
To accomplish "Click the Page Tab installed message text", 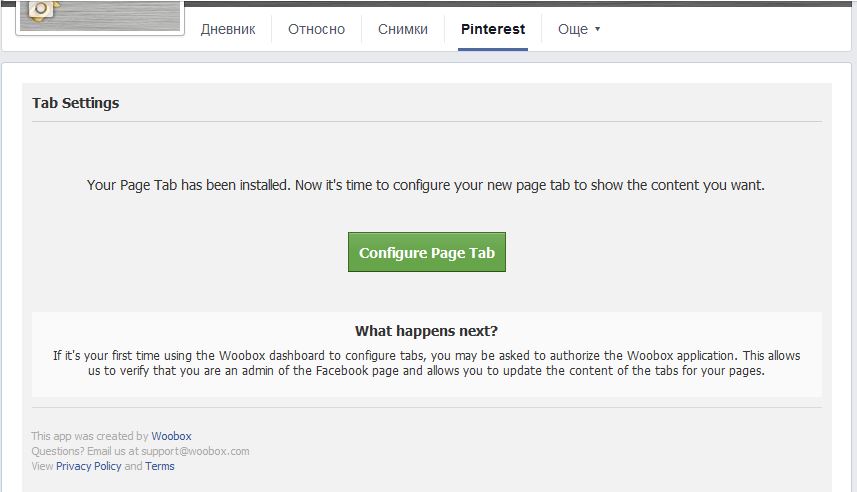I will pyautogui.click(x=426, y=185).
